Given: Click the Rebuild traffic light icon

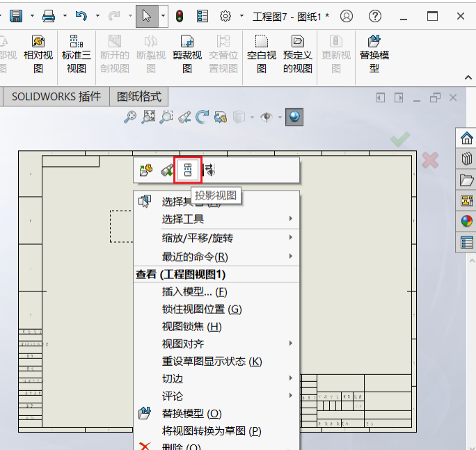Looking at the screenshot, I should (x=180, y=16).
